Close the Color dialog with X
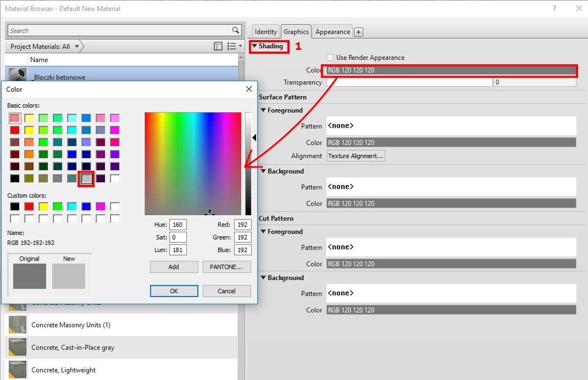The height and width of the screenshot is (380, 588). click(249, 89)
